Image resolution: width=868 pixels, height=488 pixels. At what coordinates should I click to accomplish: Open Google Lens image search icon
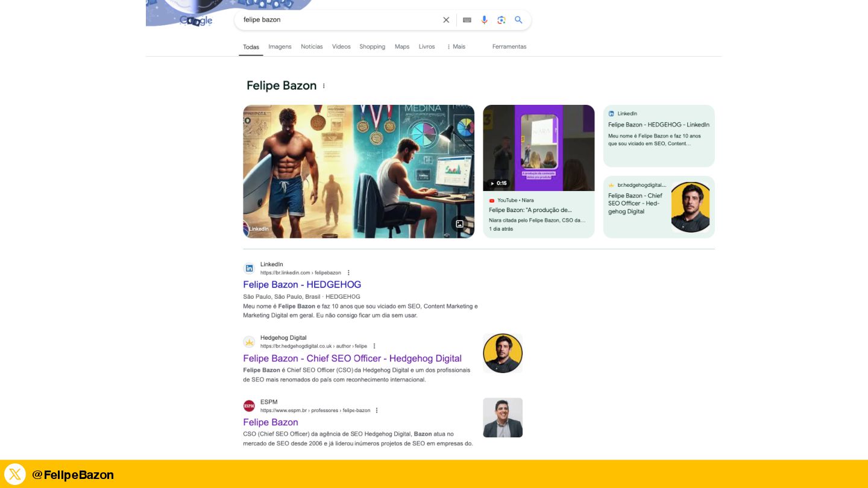coord(502,20)
